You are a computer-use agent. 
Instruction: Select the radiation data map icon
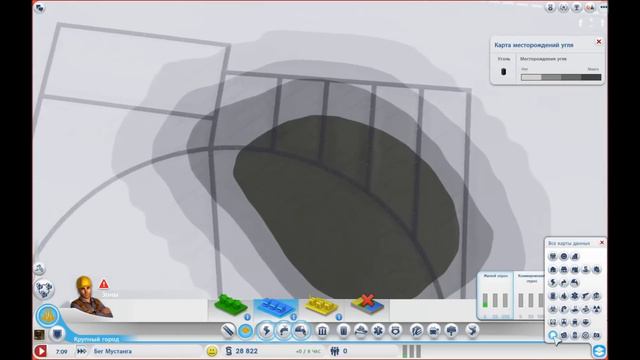(596, 309)
